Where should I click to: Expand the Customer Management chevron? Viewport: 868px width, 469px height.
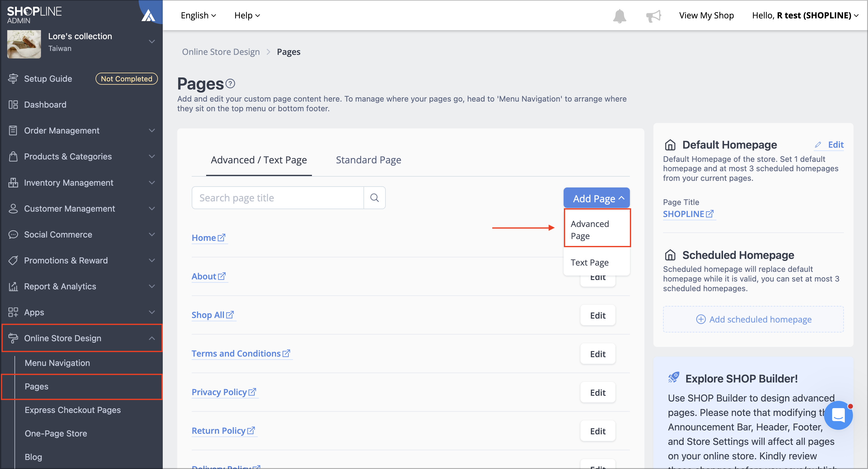[x=152, y=209]
